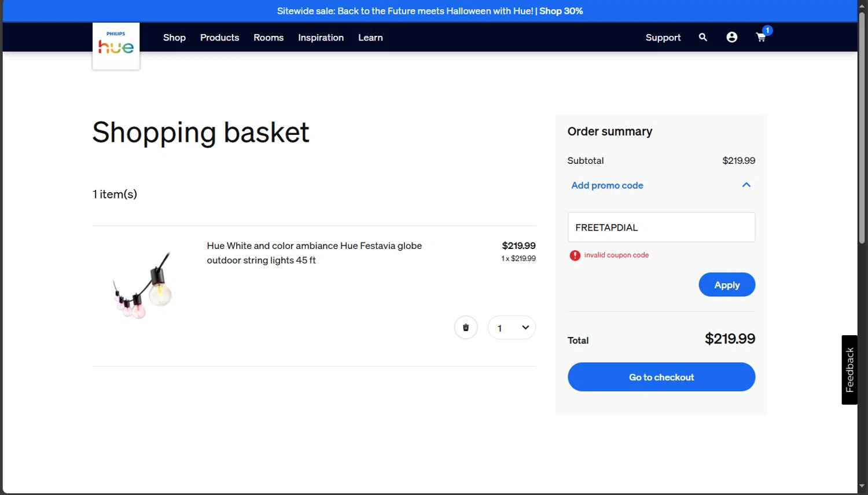Open the quantity dropdown
868x495 pixels.
(512, 328)
